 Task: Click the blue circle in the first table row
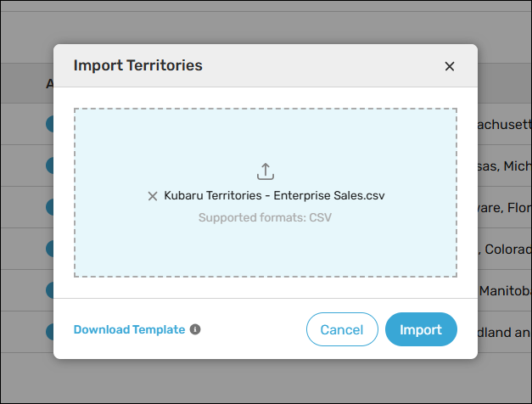[x=50, y=124]
